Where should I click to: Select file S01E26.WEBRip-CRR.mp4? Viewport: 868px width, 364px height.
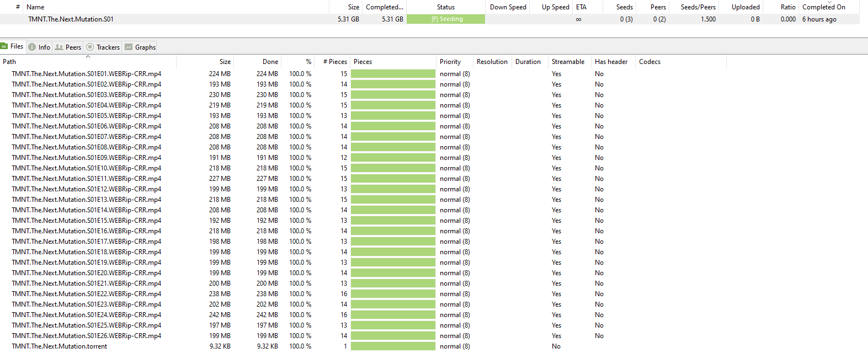(x=86, y=336)
